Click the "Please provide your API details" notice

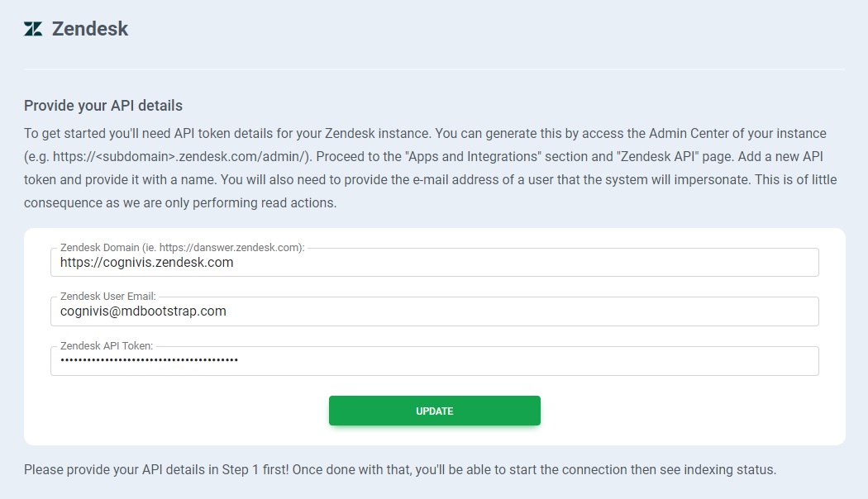coord(400,470)
